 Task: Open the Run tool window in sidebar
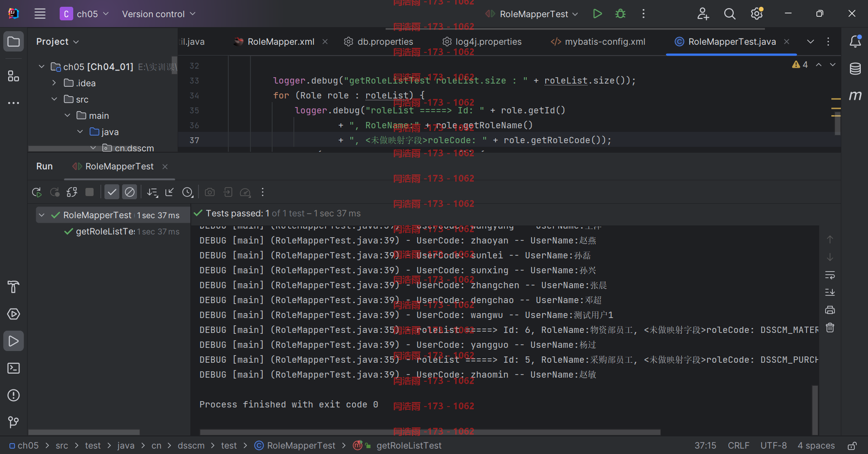click(x=14, y=341)
